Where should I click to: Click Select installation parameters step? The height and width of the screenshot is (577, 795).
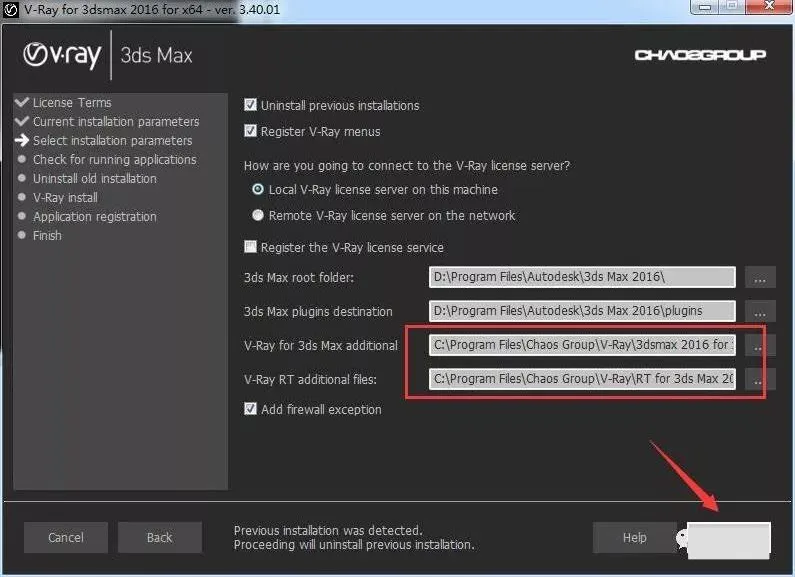click(x=113, y=140)
